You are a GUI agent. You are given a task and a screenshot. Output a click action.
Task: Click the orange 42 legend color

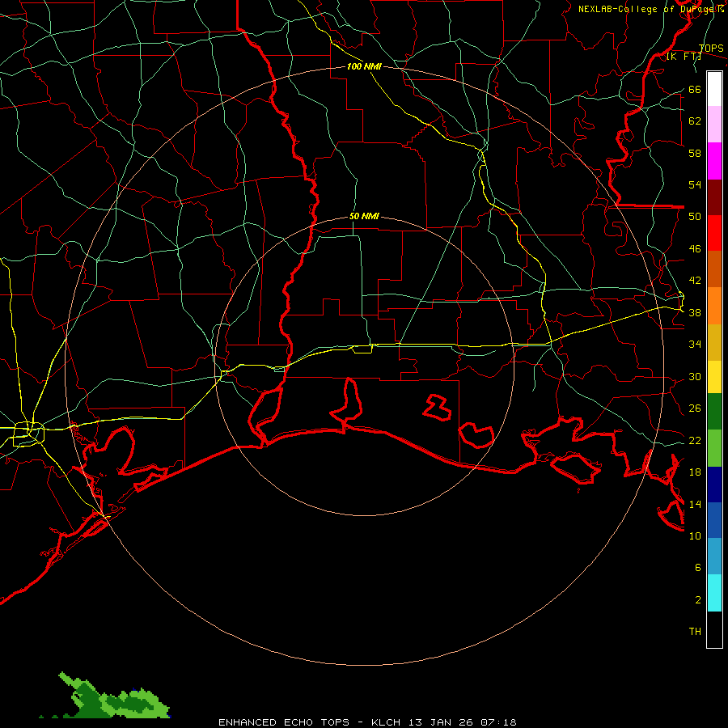pos(714,306)
